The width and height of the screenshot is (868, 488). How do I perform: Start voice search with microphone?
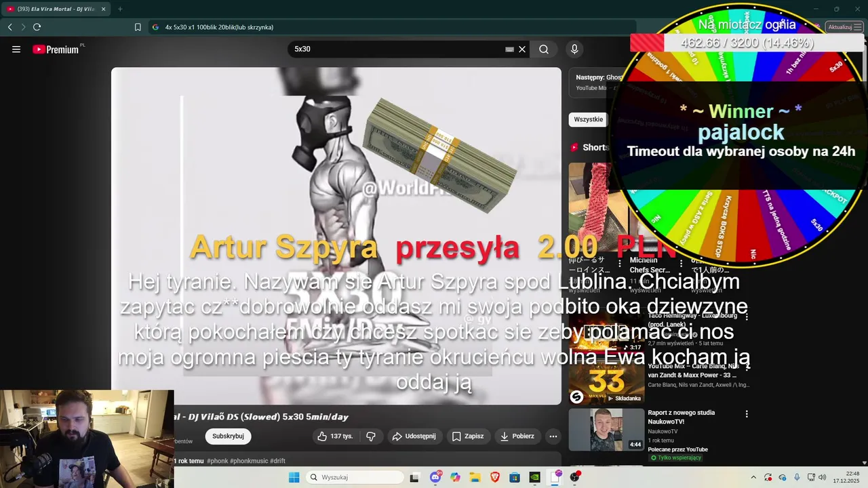click(x=574, y=49)
